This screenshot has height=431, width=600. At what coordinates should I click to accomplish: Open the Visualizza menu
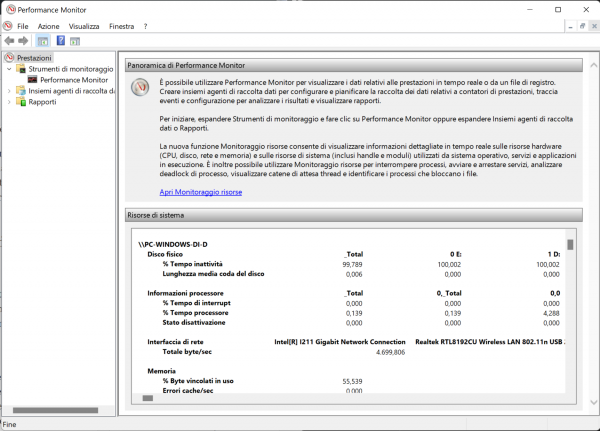(84, 25)
